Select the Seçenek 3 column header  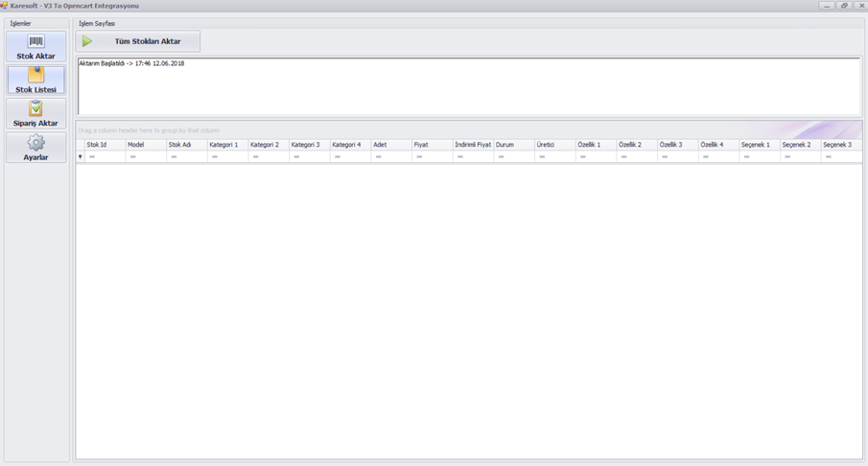[x=841, y=145]
